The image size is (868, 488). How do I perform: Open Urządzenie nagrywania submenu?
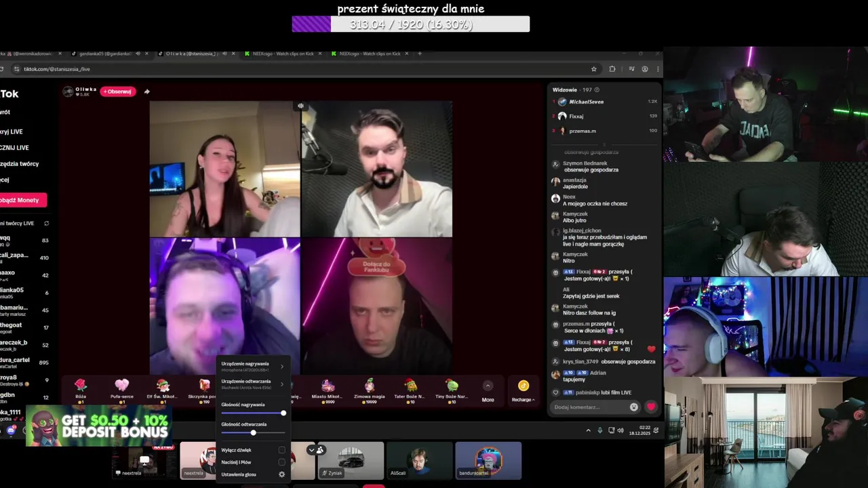click(253, 366)
